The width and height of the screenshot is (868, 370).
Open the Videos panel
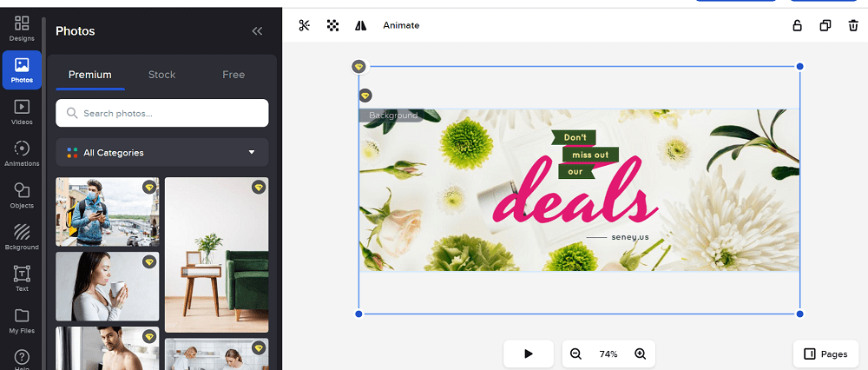click(22, 112)
